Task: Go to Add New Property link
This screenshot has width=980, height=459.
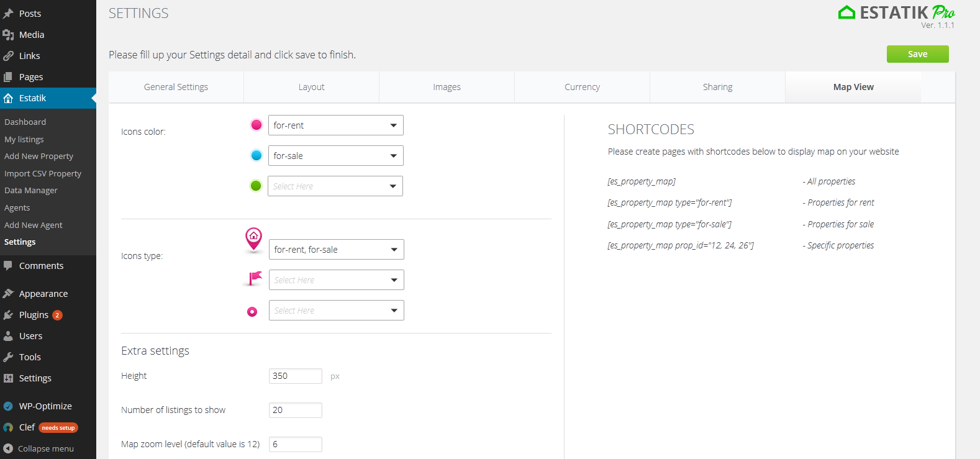Action: point(39,157)
